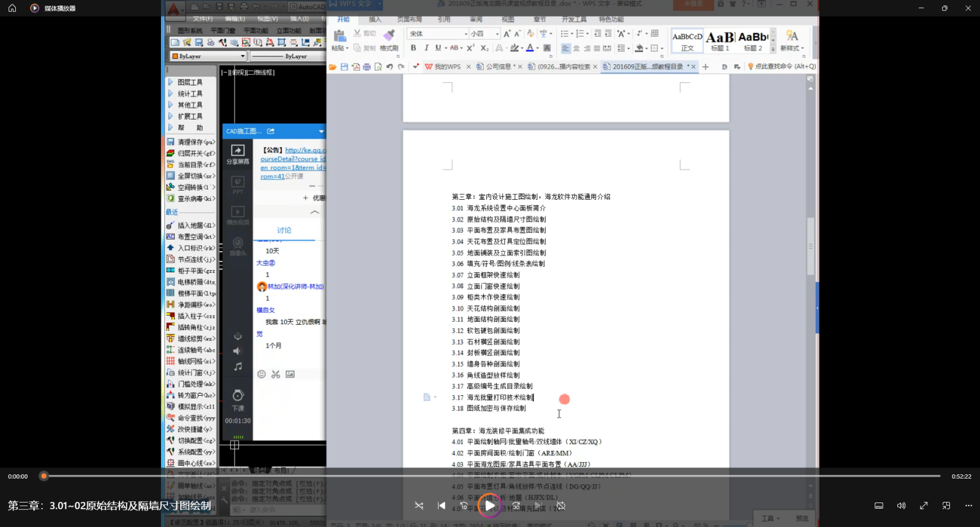Switch to mini player view

pyautogui.click(x=946, y=506)
